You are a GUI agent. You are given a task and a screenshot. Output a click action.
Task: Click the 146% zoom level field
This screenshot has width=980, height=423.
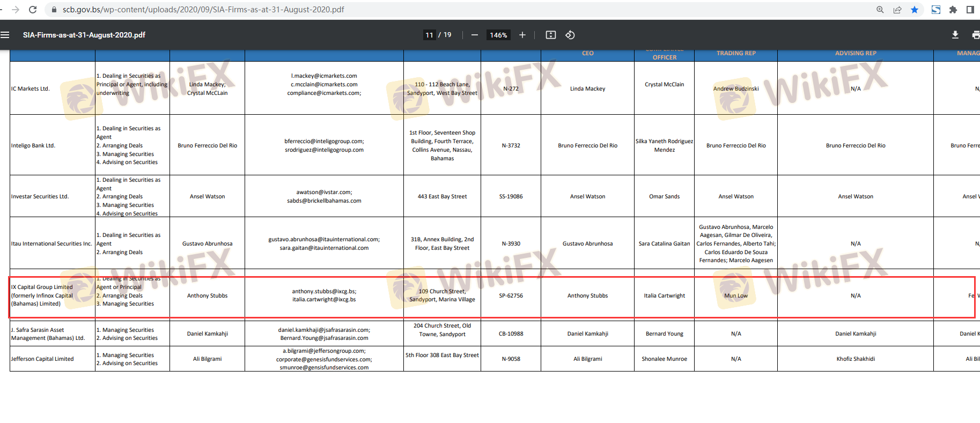point(498,35)
